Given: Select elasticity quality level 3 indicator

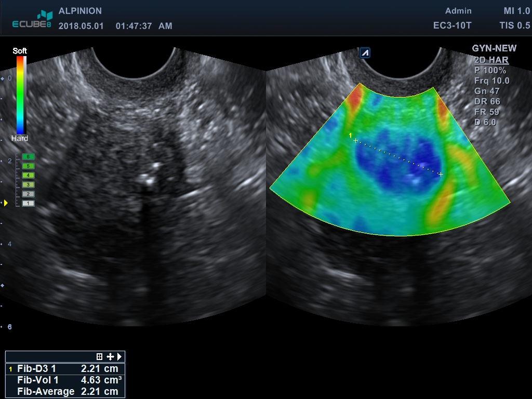Looking at the screenshot, I should click(x=29, y=184).
